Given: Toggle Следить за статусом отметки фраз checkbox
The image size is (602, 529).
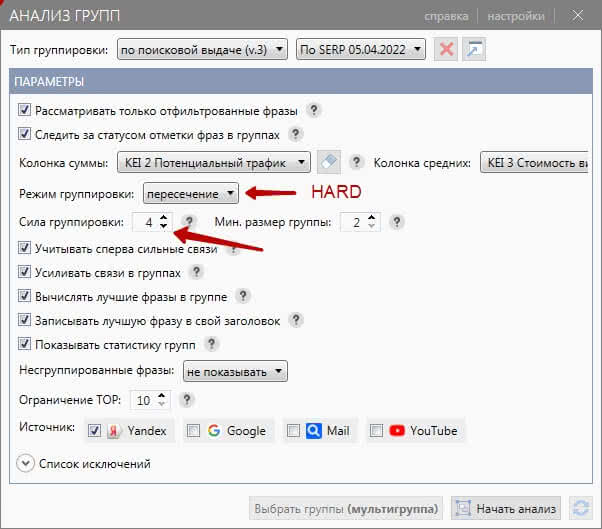Looking at the screenshot, I should pos(24,134).
